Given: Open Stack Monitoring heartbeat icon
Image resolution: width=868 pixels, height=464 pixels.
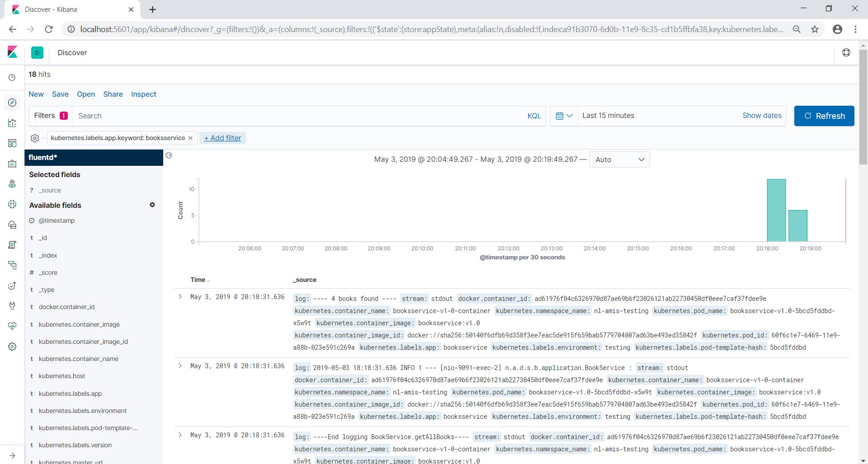Looking at the screenshot, I should (x=12, y=326).
